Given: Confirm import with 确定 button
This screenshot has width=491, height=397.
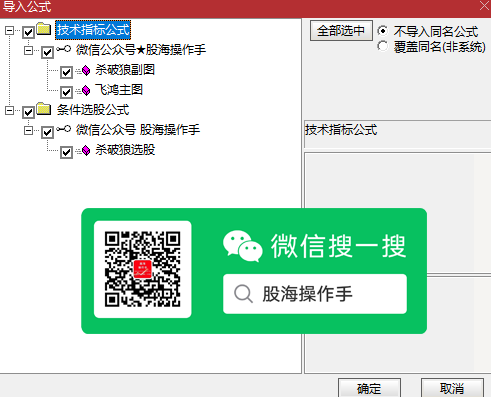Looking at the screenshot, I should (x=369, y=388).
